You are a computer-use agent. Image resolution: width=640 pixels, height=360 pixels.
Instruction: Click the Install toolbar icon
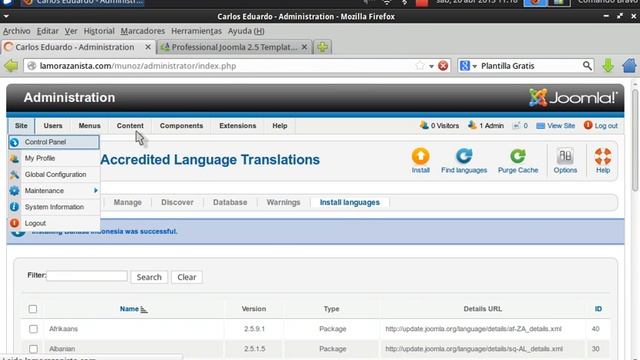click(x=420, y=157)
